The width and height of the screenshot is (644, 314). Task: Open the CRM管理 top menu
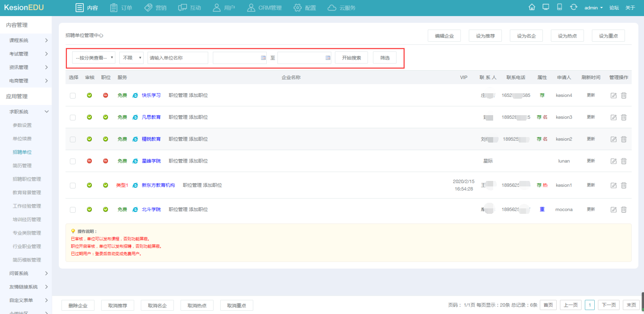pyautogui.click(x=264, y=8)
